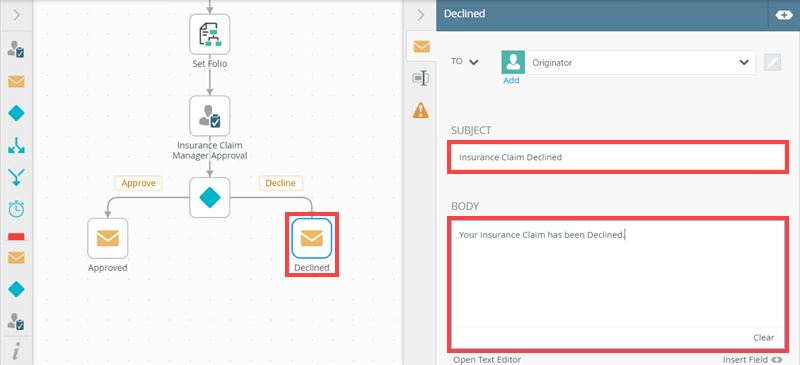The height and width of the screenshot is (365, 800).
Task: Open the italic info icon at toolbox bottom
Action: click(x=16, y=352)
